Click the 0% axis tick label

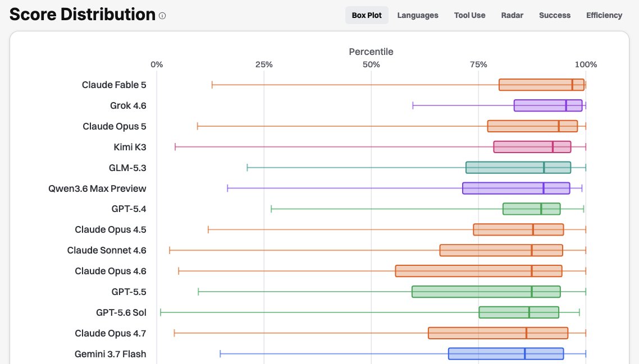coord(157,64)
